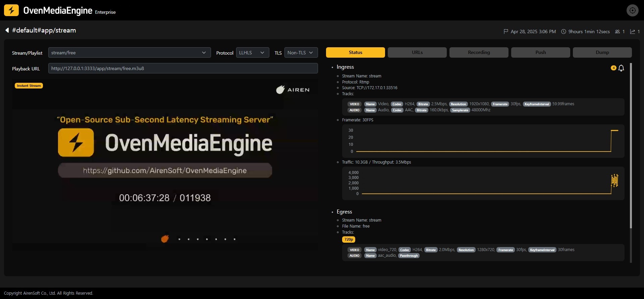The height and width of the screenshot is (299, 644).
Task: Click the chart connections icon
Action: click(633, 32)
